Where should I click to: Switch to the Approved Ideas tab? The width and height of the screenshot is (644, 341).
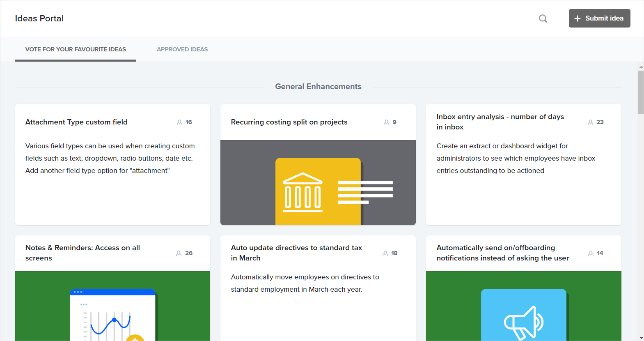click(x=182, y=49)
